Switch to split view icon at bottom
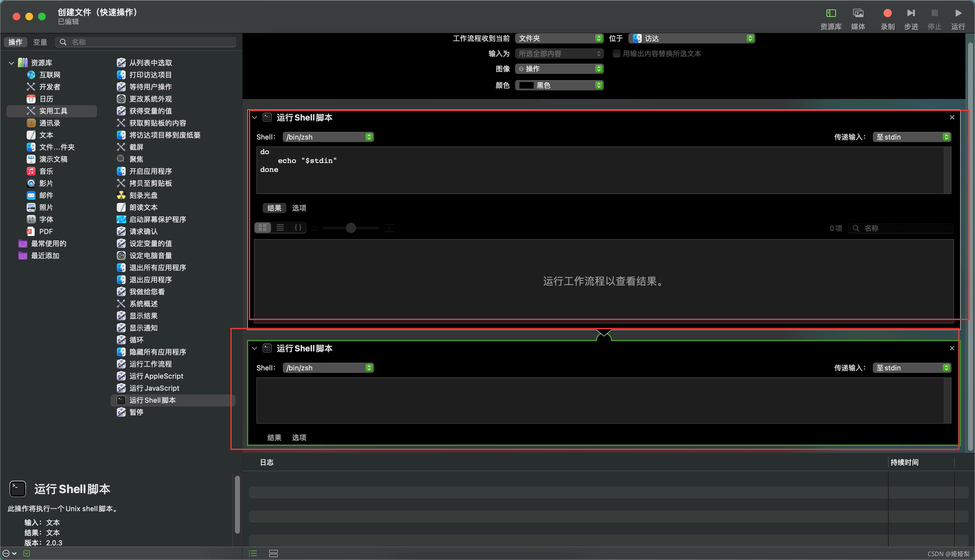975x560 pixels. (x=273, y=553)
